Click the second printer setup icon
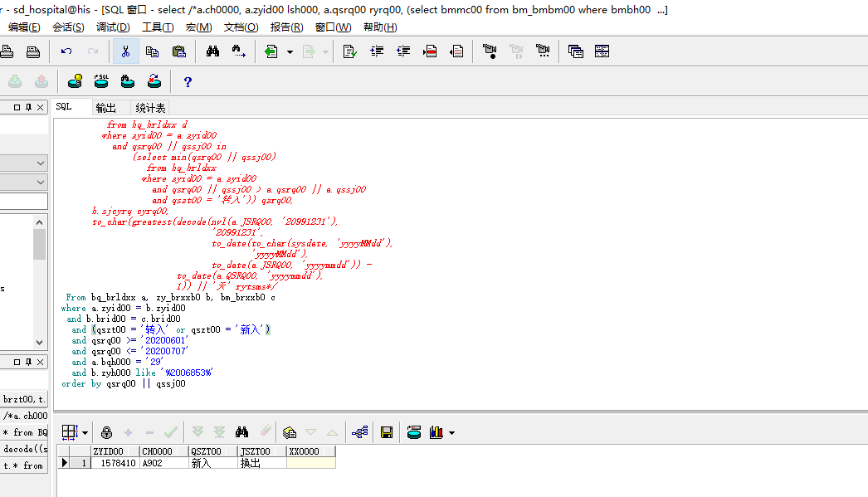The image size is (868, 497). [33, 51]
